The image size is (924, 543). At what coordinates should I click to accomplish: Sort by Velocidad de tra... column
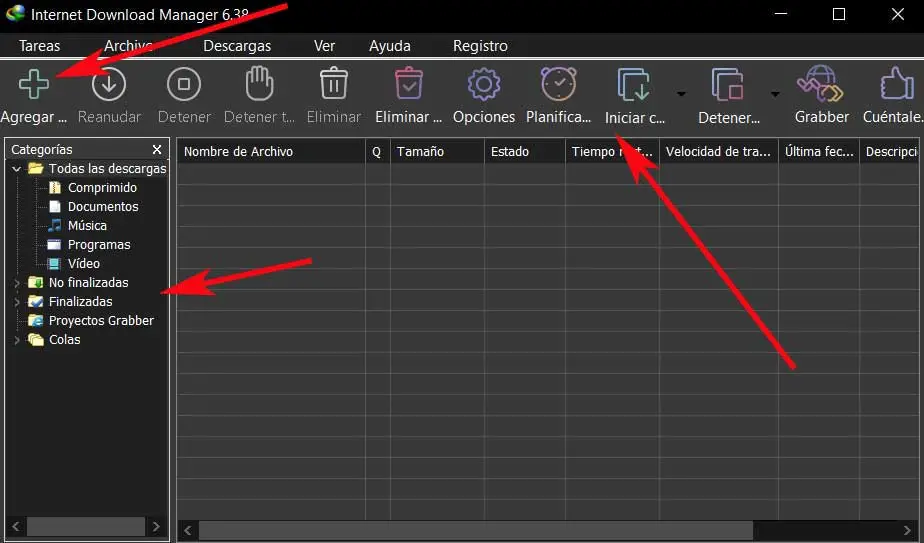point(718,152)
